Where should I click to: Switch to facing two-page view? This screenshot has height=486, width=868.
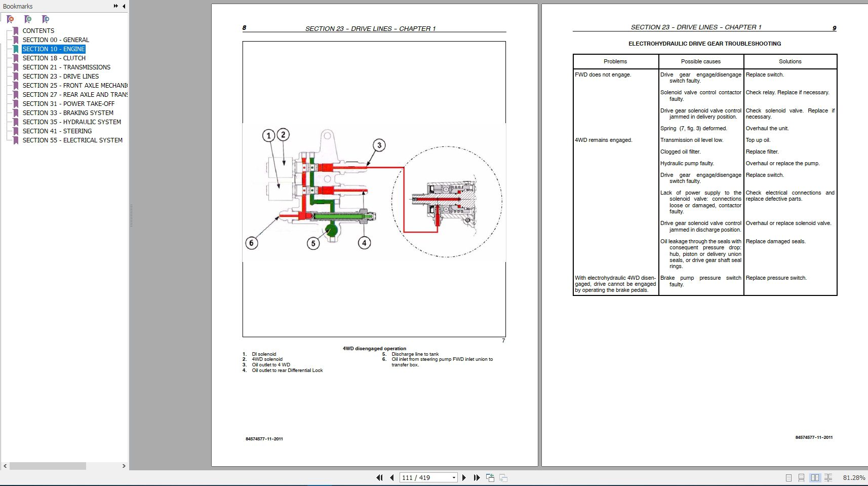coord(815,477)
